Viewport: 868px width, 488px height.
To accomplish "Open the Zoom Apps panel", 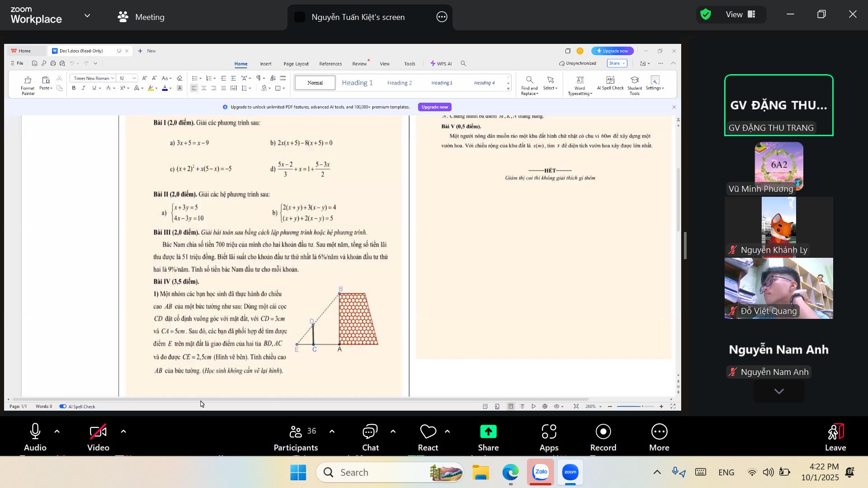I will coord(549,437).
